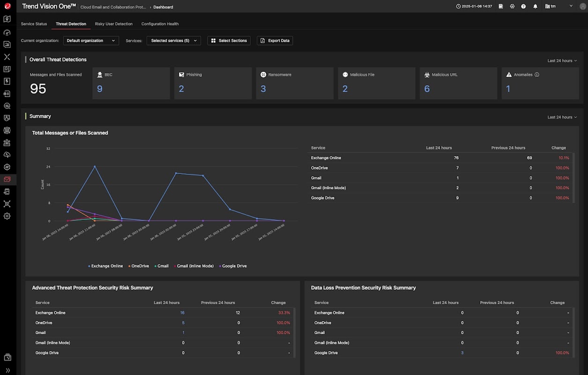Image resolution: width=588 pixels, height=375 pixels.
Task: Open the settings gear in sidebar
Action: pyautogui.click(x=7, y=216)
